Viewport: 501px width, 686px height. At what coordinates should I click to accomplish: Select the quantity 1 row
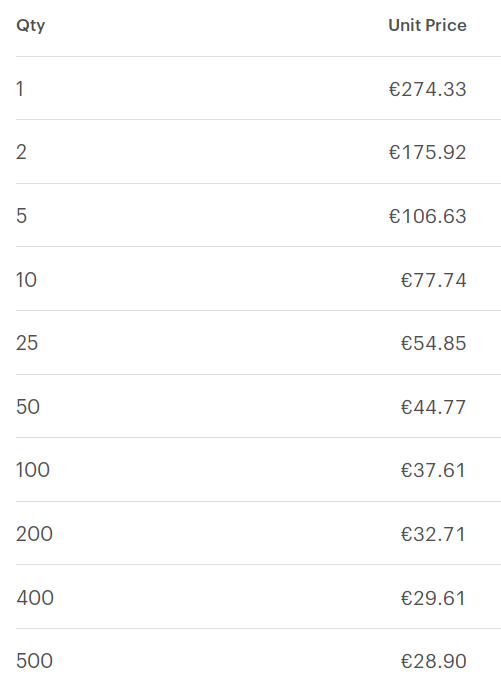(x=259, y=88)
